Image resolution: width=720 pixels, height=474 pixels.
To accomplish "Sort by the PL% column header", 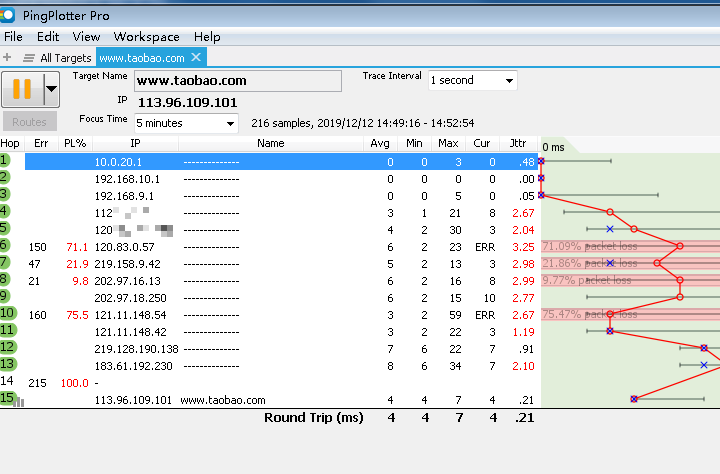I will pos(75,143).
